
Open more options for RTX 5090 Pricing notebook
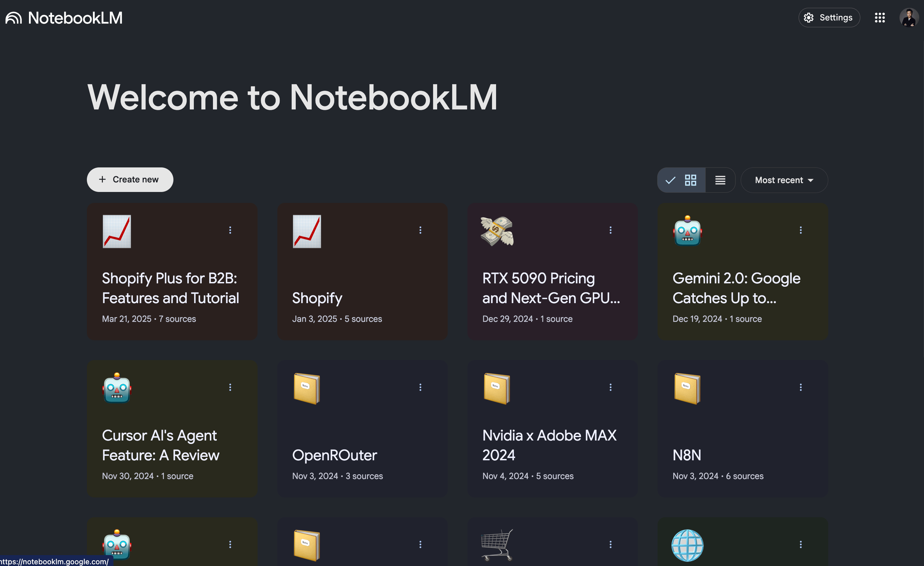pos(611,230)
